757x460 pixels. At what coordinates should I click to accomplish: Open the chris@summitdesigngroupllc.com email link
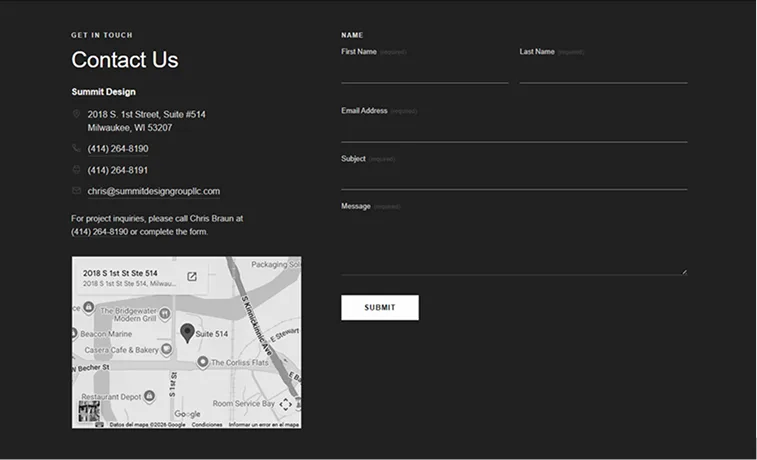click(x=154, y=191)
